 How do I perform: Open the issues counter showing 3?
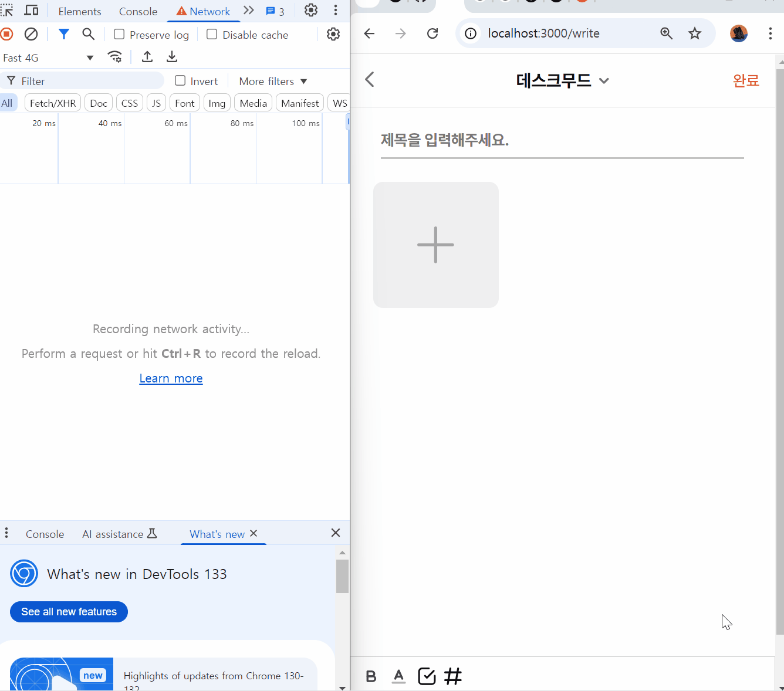pos(275,11)
